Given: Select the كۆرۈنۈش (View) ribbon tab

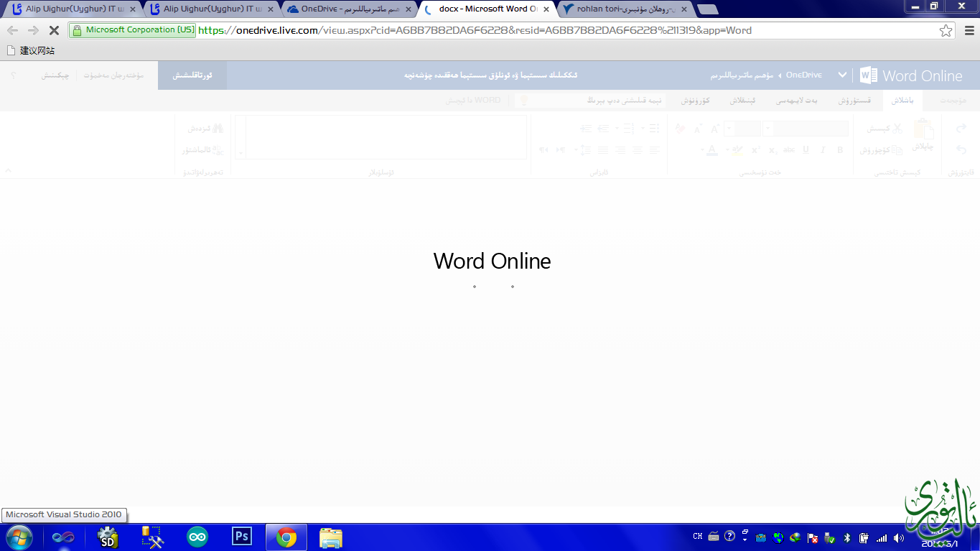Looking at the screenshot, I should tap(696, 101).
